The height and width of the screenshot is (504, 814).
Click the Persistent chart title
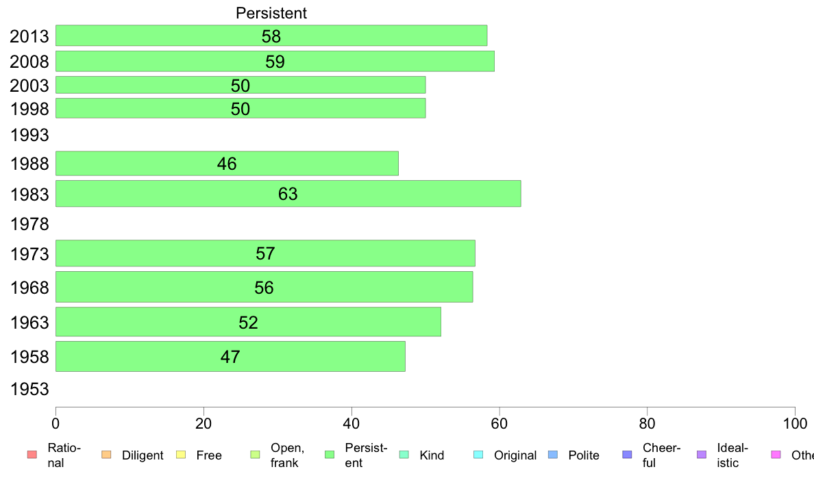(x=271, y=13)
